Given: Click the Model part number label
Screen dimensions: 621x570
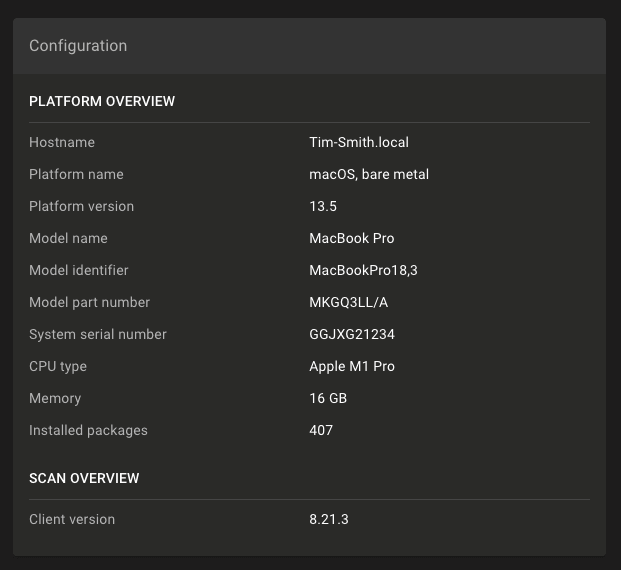Looking at the screenshot, I should click(x=89, y=302).
